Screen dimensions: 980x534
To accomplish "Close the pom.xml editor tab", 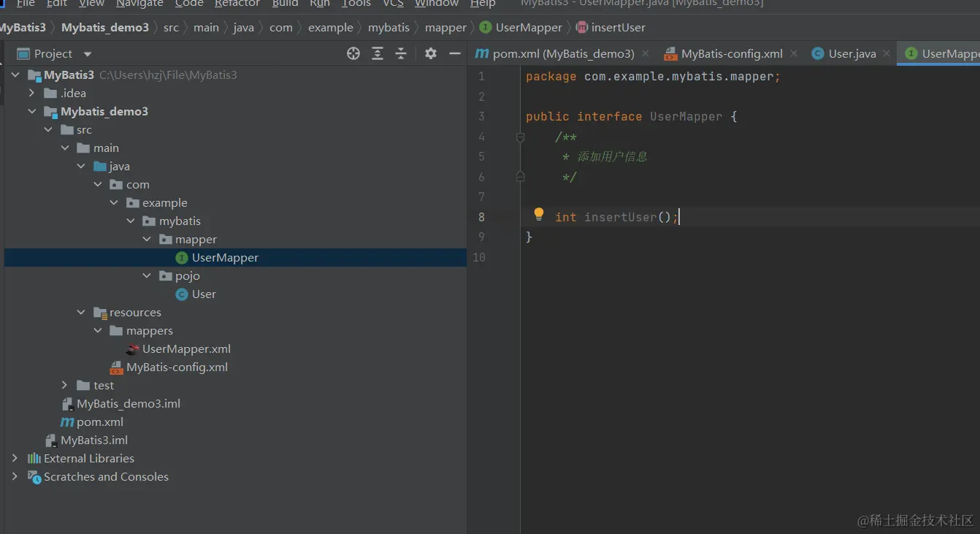I will pyautogui.click(x=645, y=53).
